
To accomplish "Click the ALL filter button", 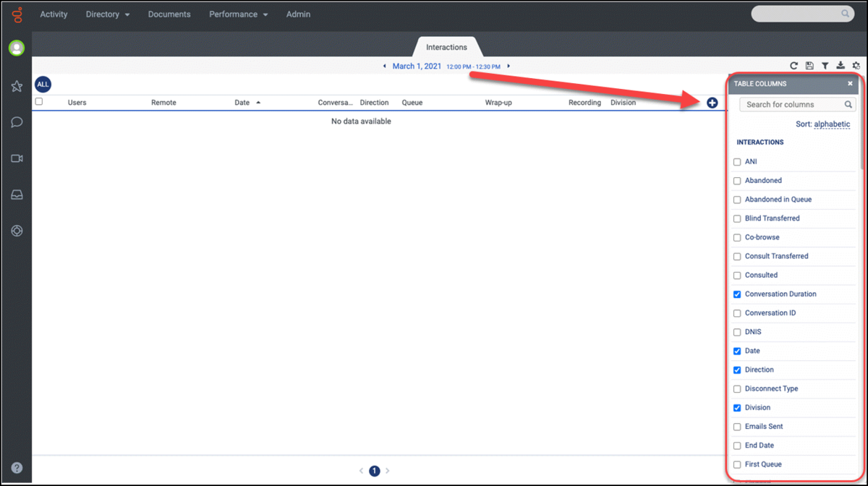I will 43,85.
